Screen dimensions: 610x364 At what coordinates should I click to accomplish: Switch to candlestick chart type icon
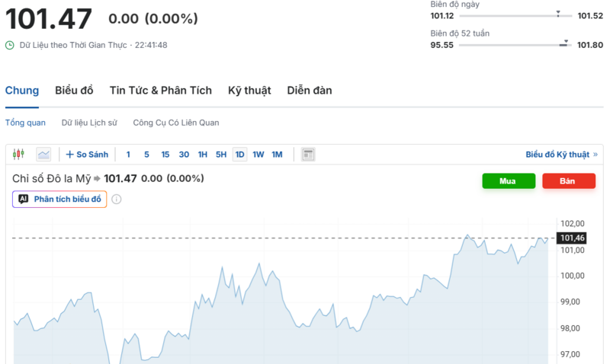click(18, 155)
